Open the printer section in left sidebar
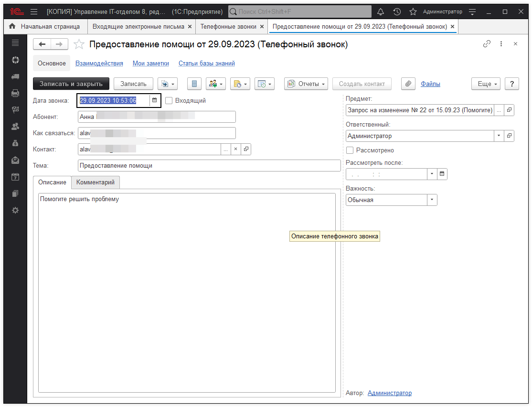The height and width of the screenshot is (407, 532). coord(15,93)
